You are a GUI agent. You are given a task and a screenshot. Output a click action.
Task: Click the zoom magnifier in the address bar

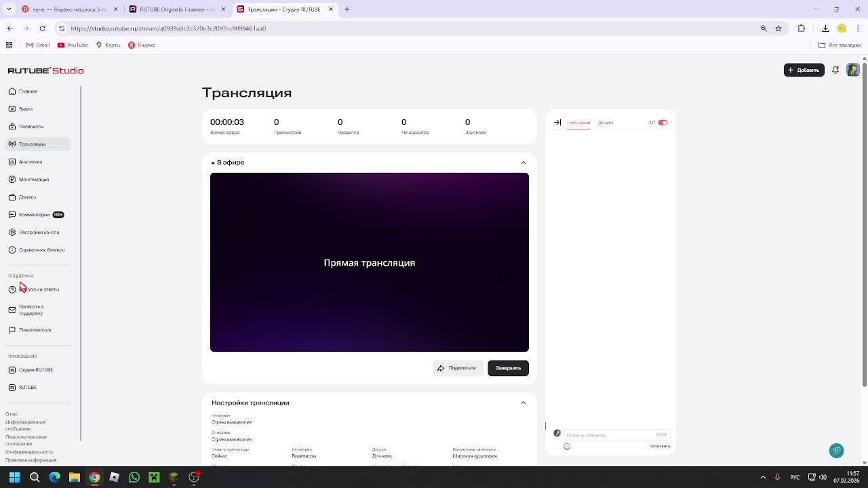(x=764, y=28)
